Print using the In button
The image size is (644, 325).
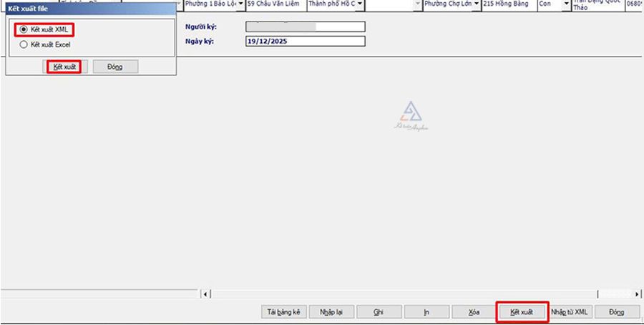click(x=426, y=312)
